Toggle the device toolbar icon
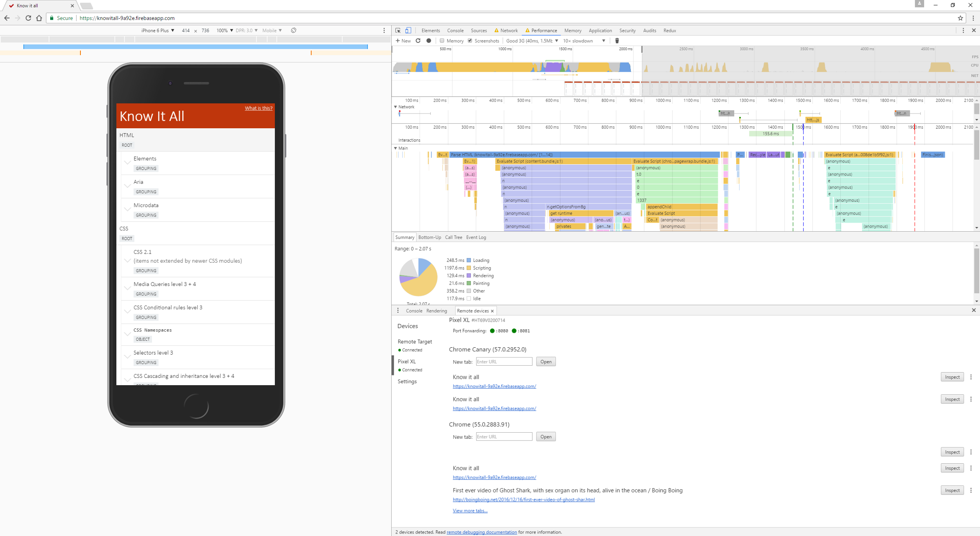The image size is (980, 536). click(408, 31)
